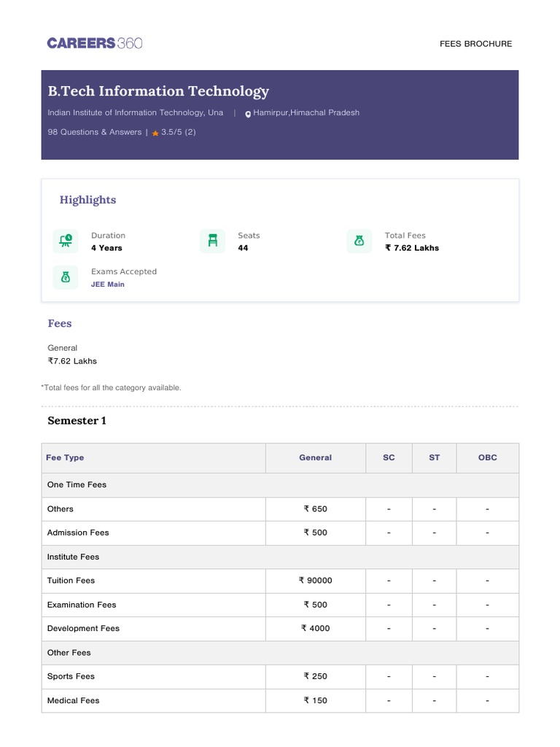Open the JEE Main exam link
The width and height of the screenshot is (560, 747).
point(108,285)
